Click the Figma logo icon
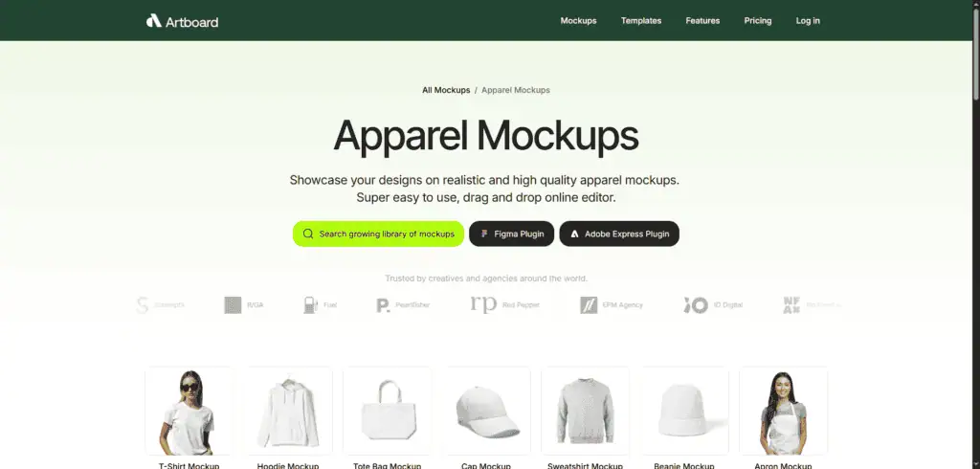 (x=483, y=234)
